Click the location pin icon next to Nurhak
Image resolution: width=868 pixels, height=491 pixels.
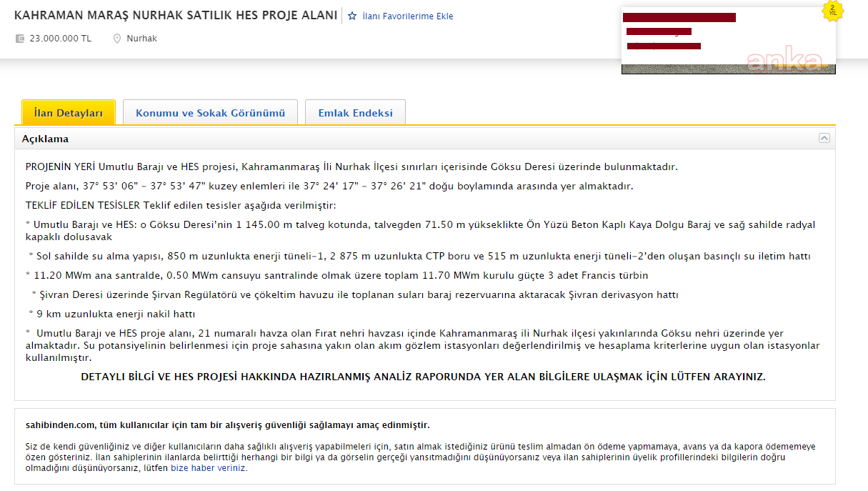117,39
